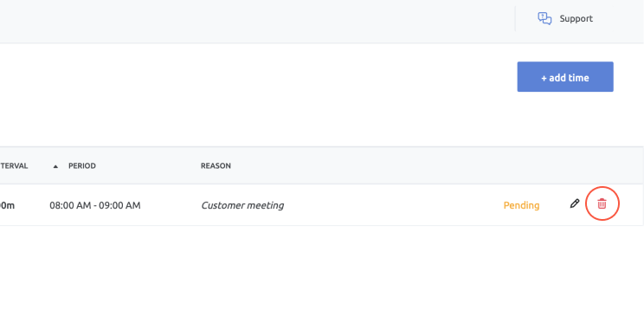Select the 08:00 AM - 09:00 AM period cell
The width and height of the screenshot is (644, 329).
click(x=95, y=205)
